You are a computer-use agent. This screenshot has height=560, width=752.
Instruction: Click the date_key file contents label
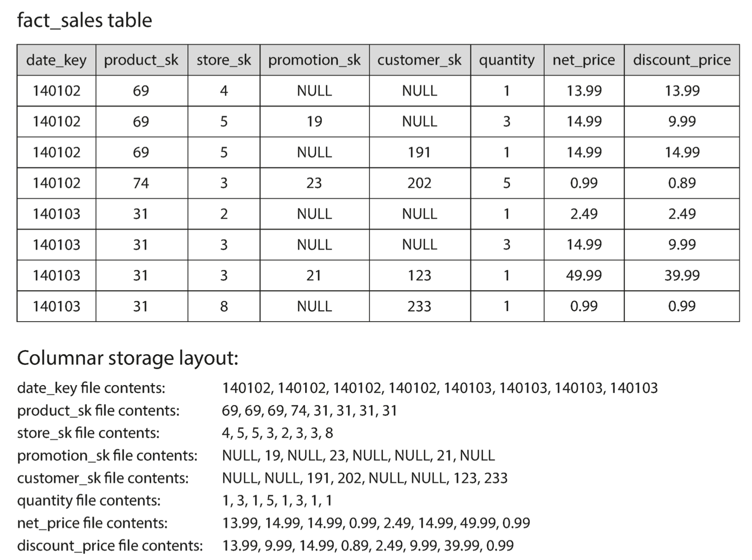coord(91,388)
